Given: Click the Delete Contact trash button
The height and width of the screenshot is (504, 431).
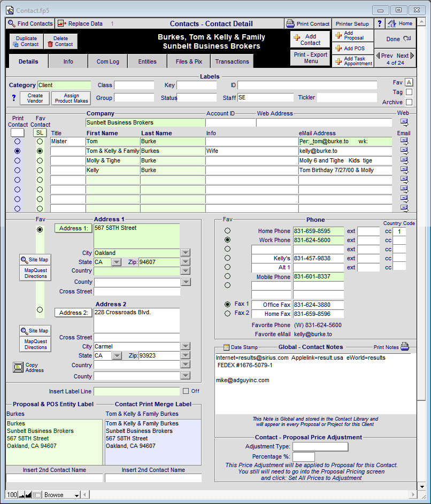Looking at the screenshot, I should click(x=60, y=41).
